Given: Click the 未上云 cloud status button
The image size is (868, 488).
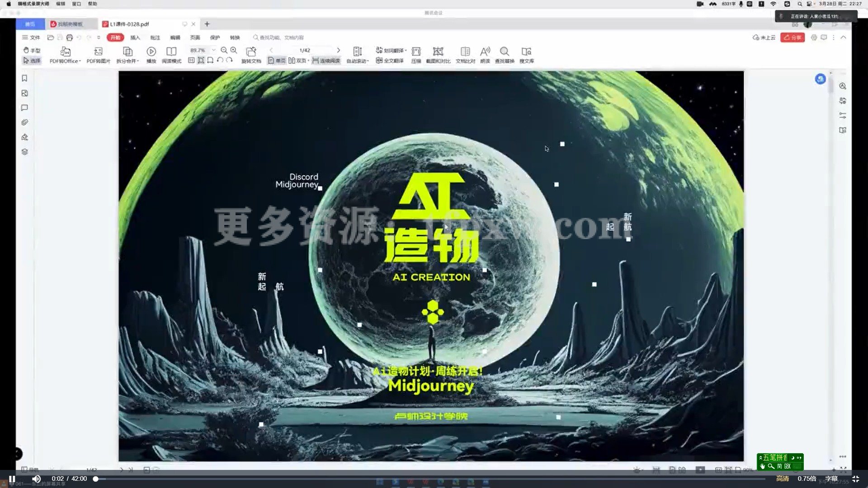Looking at the screenshot, I should (764, 38).
